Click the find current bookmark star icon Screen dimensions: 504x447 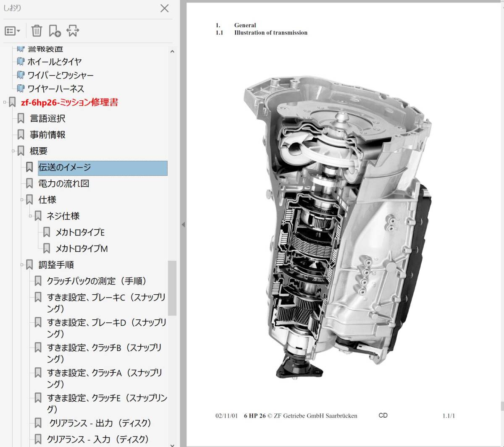73,31
